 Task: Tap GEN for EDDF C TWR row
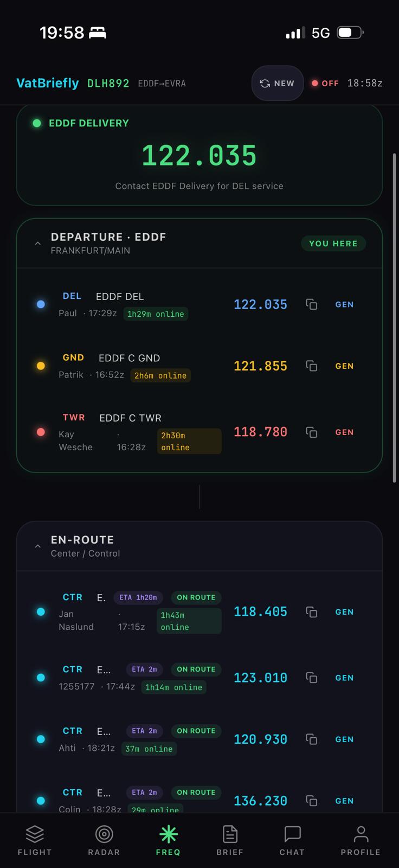[344, 432]
